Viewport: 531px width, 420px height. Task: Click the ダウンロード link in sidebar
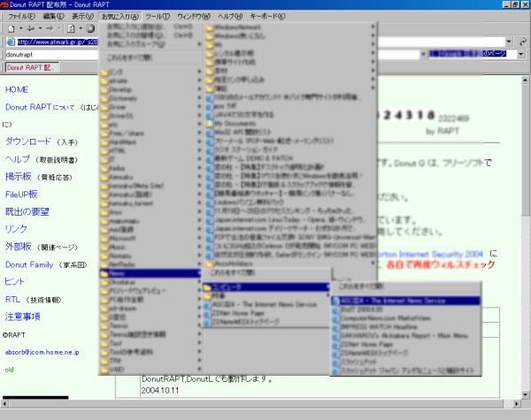tap(28, 141)
